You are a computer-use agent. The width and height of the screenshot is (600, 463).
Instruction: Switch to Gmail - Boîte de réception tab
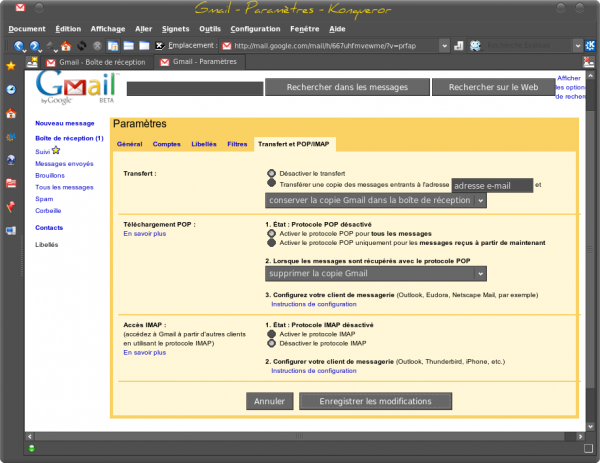coord(96,62)
